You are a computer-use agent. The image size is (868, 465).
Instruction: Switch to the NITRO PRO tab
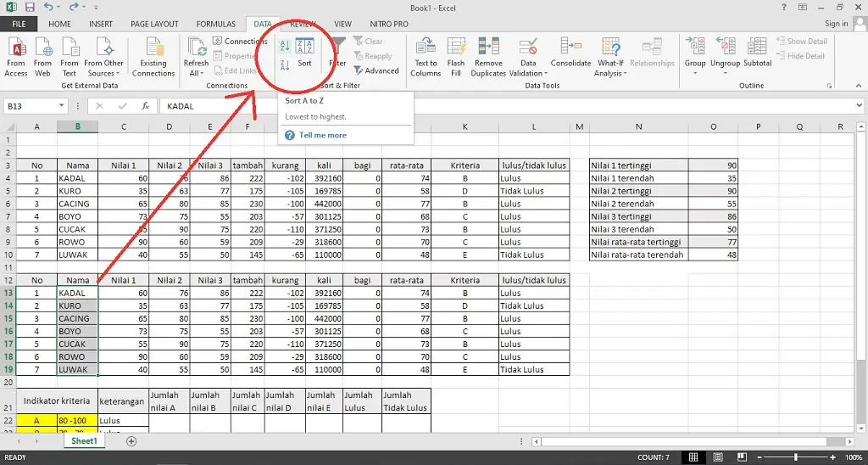[389, 24]
